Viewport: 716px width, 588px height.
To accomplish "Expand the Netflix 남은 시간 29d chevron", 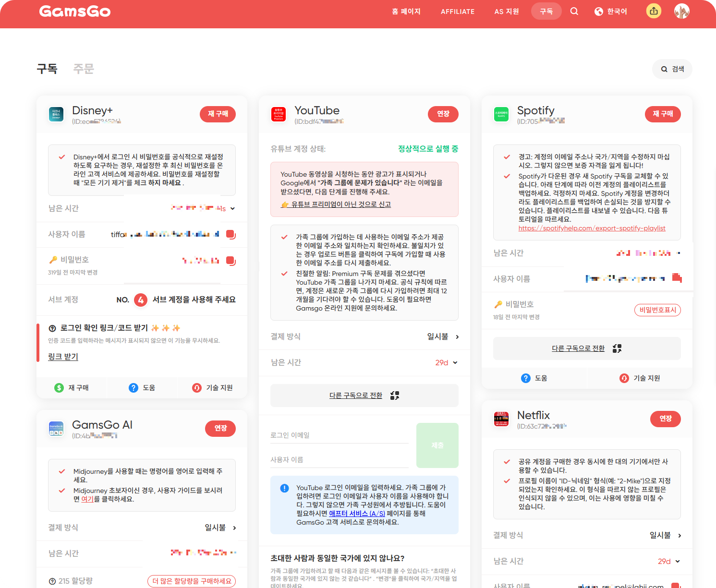I will (x=678, y=561).
